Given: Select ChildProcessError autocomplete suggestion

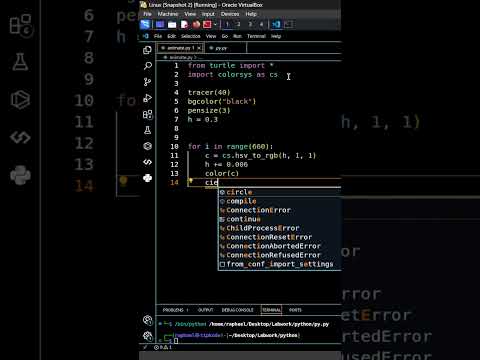Looking at the screenshot, I should point(280,228).
